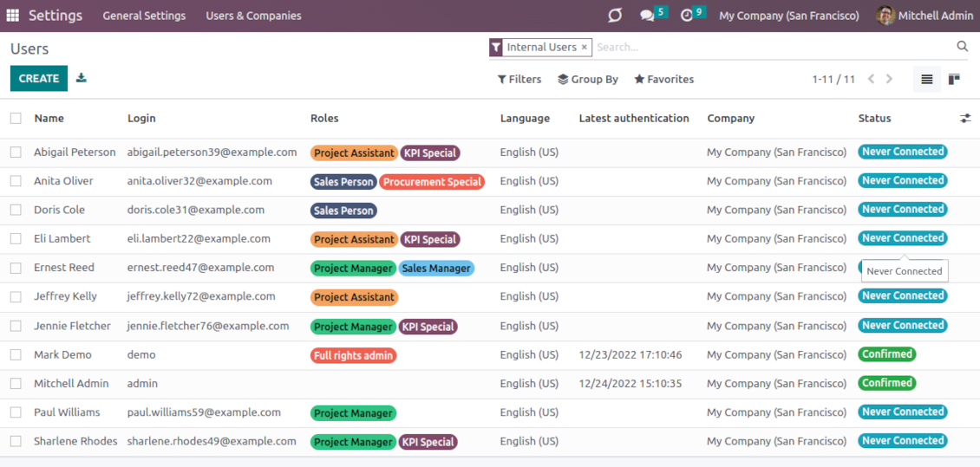The image size is (980, 467).
Task: Go to next page arrow
Action: [x=889, y=79]
